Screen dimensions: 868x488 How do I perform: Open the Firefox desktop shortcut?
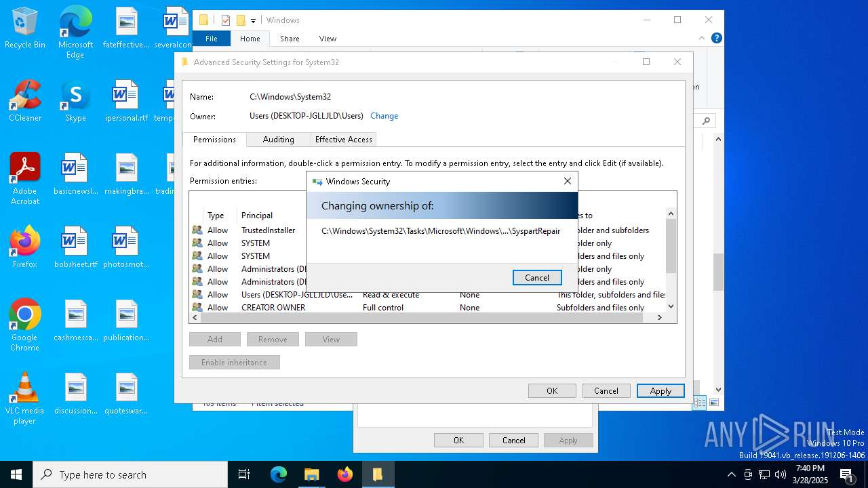point(25,247)
